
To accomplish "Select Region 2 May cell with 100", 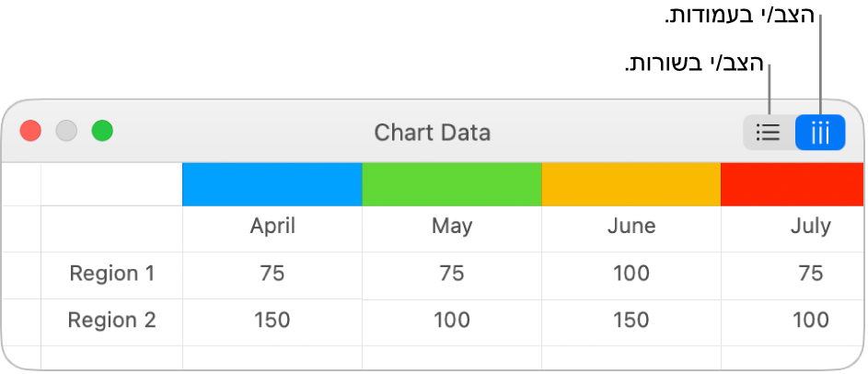I will [x=452, y=321].
